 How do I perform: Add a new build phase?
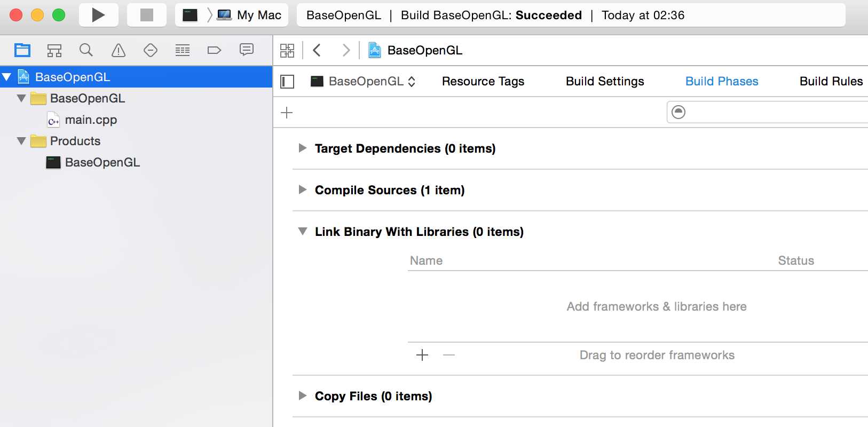pyautogui.click(x=287, y=113)
